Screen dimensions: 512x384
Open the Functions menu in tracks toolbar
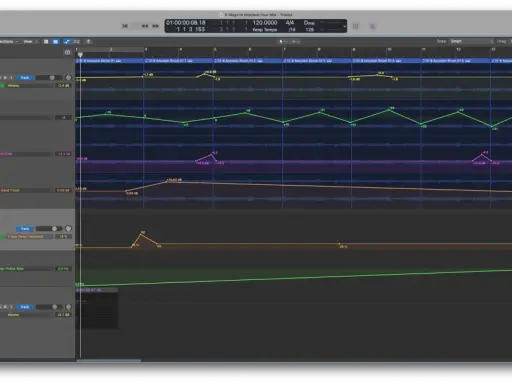tap(9, 41)
